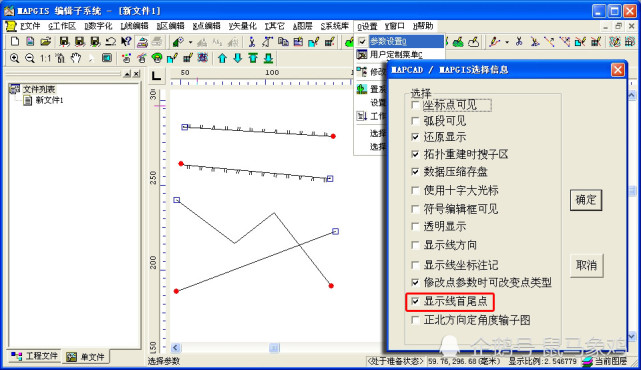Click the first floppy save icon

point(64,41)
